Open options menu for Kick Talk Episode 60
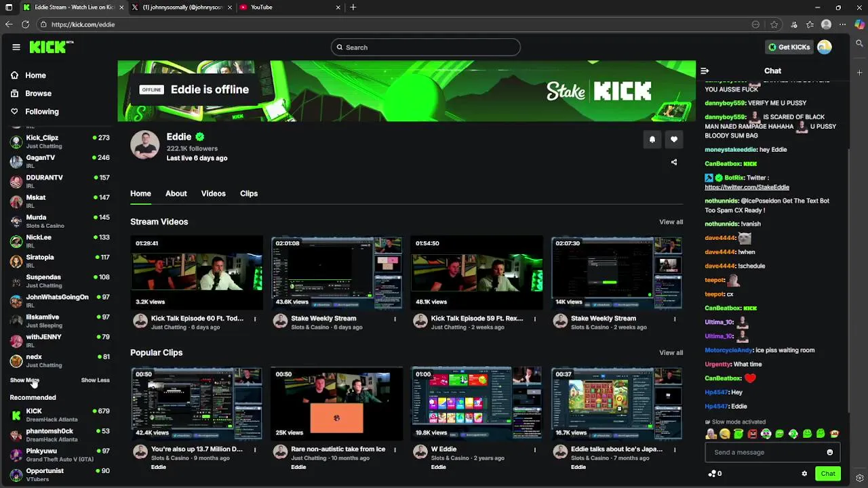This screenshot has width=868, height=488. pos(255,319)
